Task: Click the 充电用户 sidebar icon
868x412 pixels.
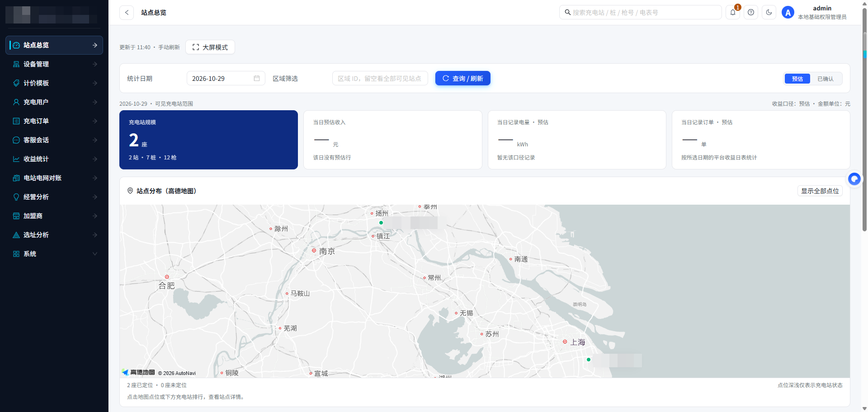Action: click(x=16, y=102)
